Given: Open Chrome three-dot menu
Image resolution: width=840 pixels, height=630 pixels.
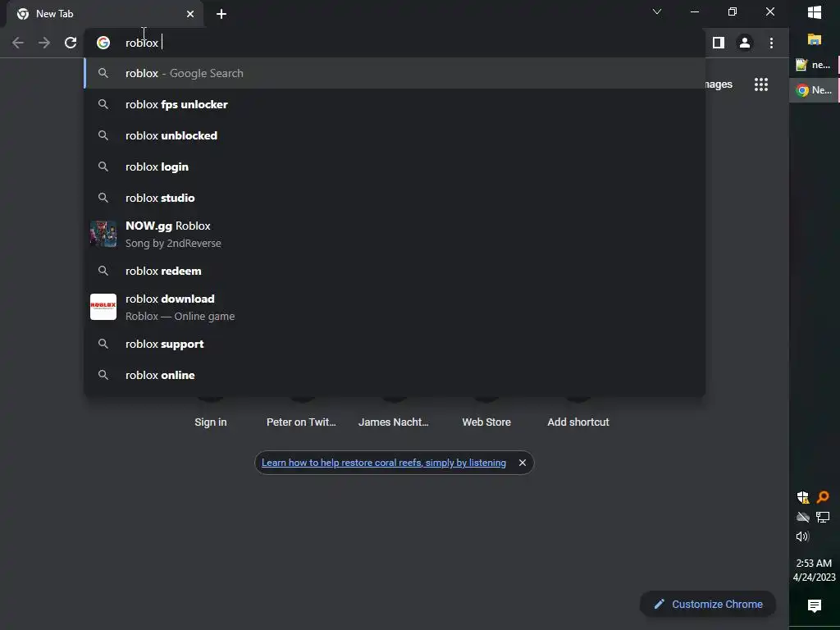Looking at the screenshot, I should (771, 43).
